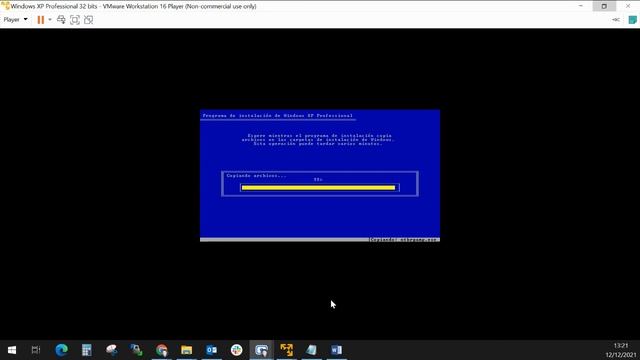Expand the power options arrow beside Pause

click(x=50, y=20)
